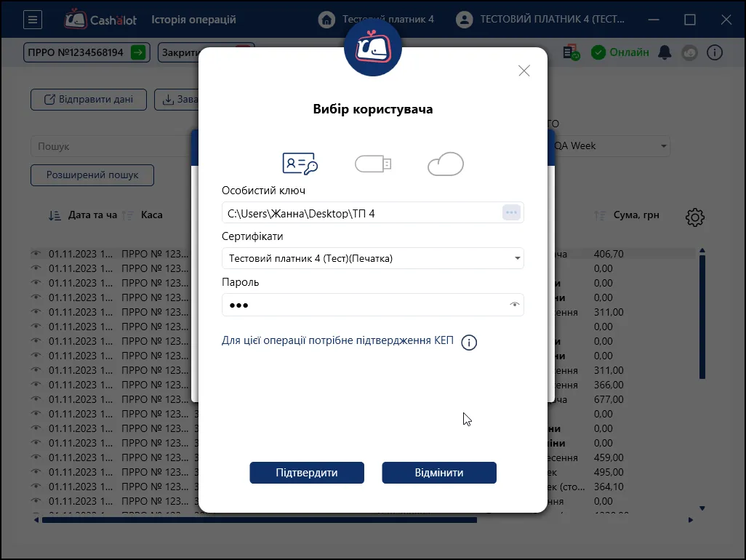746x560 pixels.
Task: Sort by Каса column icon
Action: (127, 215)
